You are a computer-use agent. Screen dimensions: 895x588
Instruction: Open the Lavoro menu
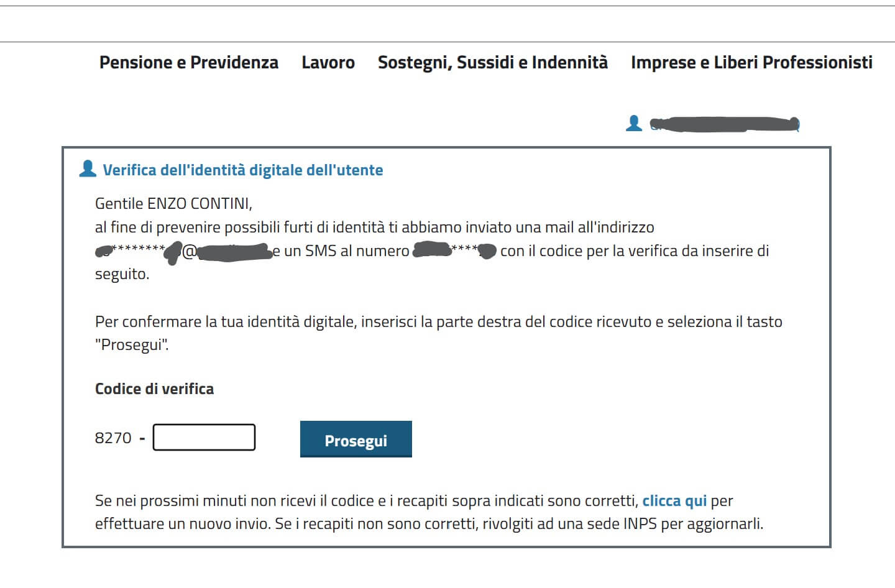tap(328, 63)
